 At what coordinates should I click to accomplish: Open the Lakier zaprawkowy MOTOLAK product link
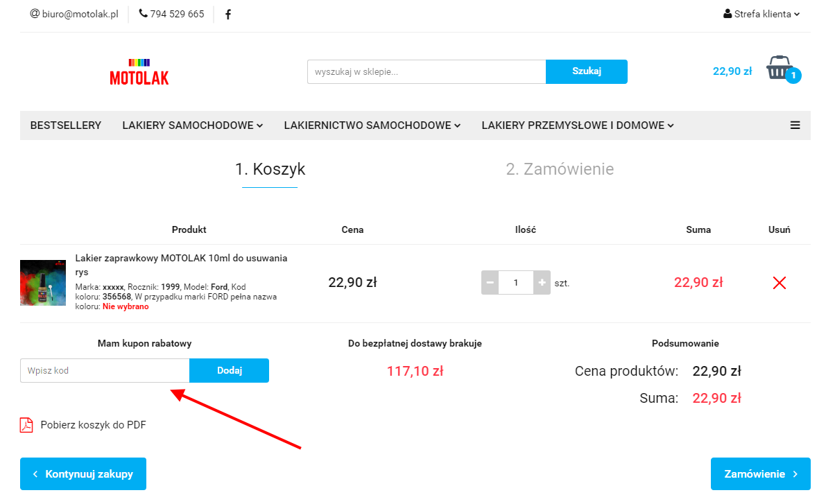(x=181, y=265)
